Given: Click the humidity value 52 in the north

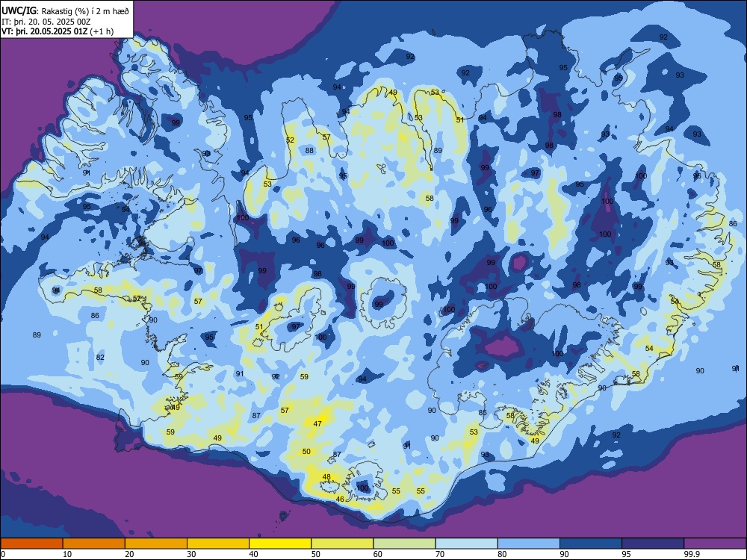Looking at the screenshot, I should pos(290,140).
